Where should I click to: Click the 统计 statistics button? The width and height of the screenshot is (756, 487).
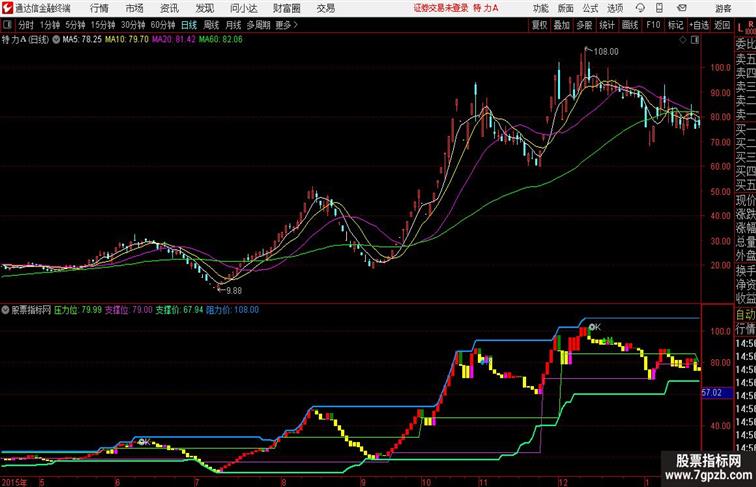tap(607, 25)
